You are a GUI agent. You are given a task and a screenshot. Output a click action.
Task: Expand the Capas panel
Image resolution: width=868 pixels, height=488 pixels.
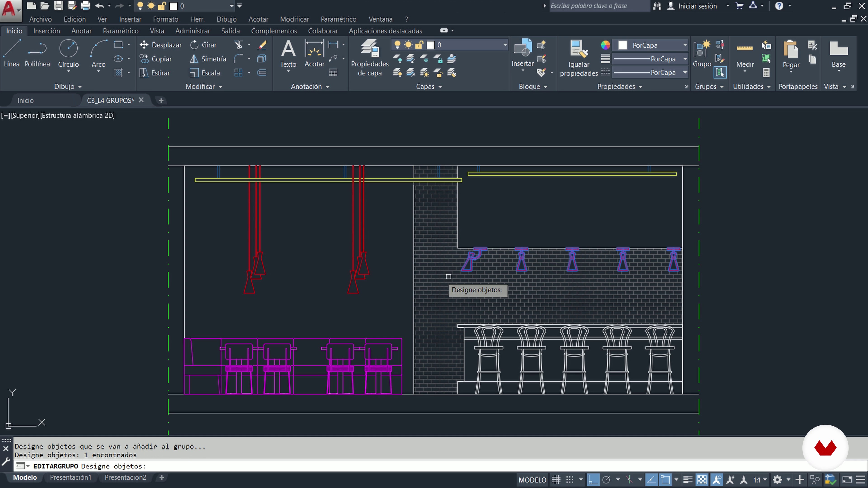tap(429, 87)
